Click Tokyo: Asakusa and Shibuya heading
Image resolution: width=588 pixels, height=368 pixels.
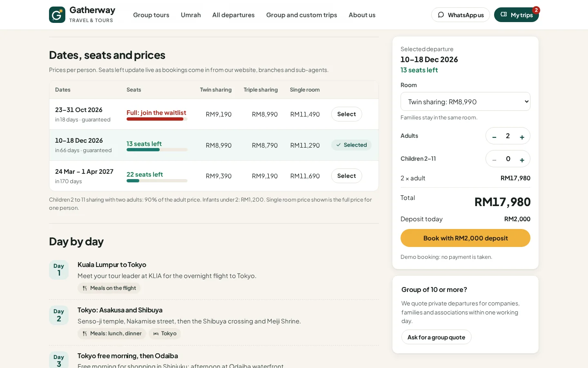(x=120, y=310)
